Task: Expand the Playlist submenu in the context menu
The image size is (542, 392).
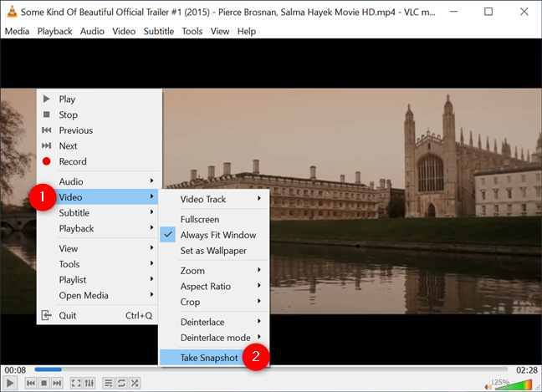Action: (x=100, y=279)
